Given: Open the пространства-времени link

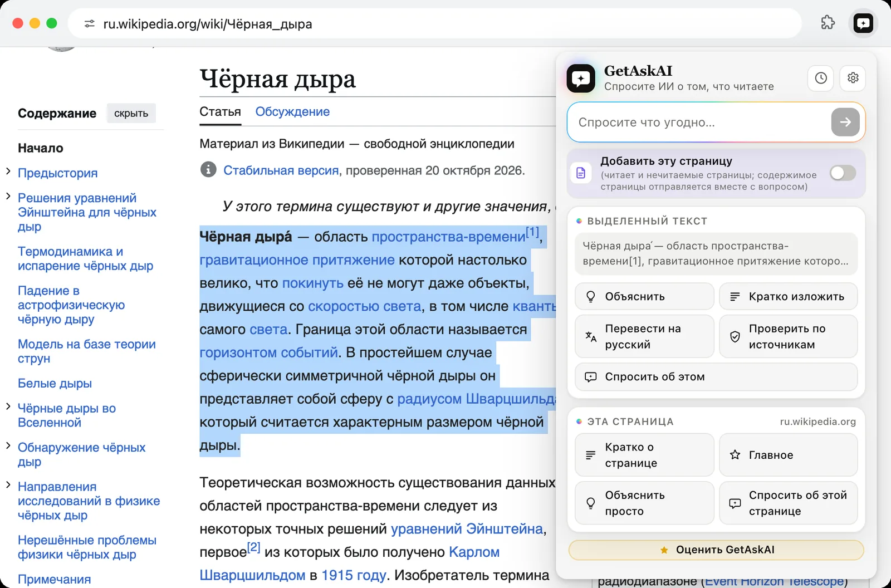Looking at the screenshot, I should (448, 237).
